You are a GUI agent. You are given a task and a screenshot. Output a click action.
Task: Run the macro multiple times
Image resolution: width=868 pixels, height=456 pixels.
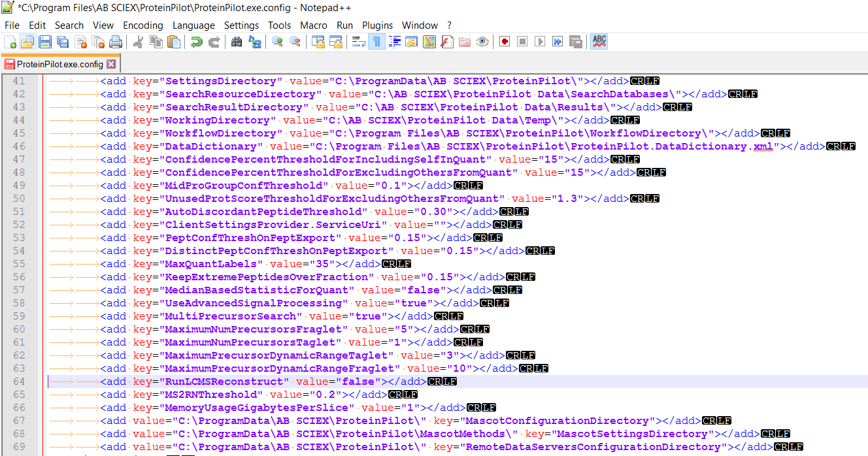[558, 42]
